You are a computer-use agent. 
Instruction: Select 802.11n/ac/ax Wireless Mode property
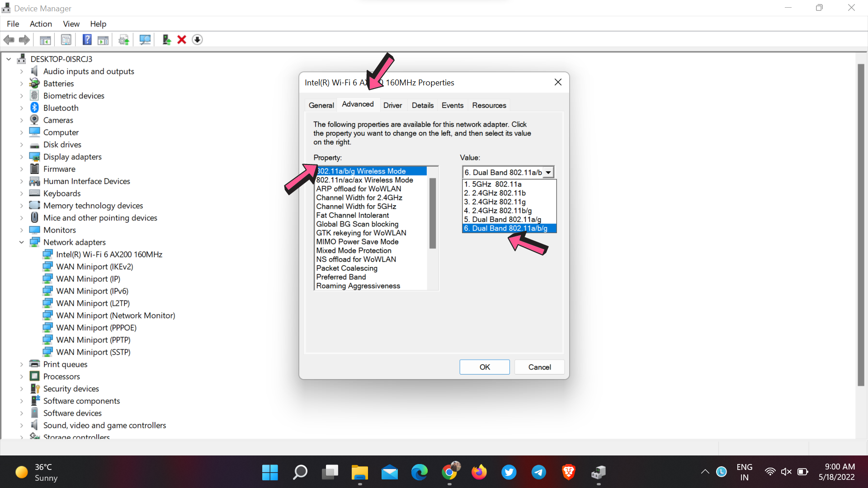coord(365,180)
